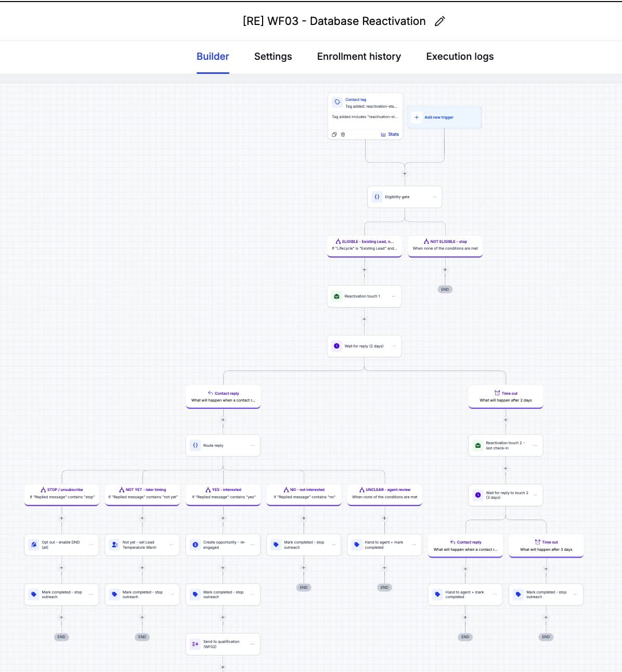Switch to Enrollment history tab
Image resolution: width=622 pixels, height=672 pixels.
tap(359, 56)
